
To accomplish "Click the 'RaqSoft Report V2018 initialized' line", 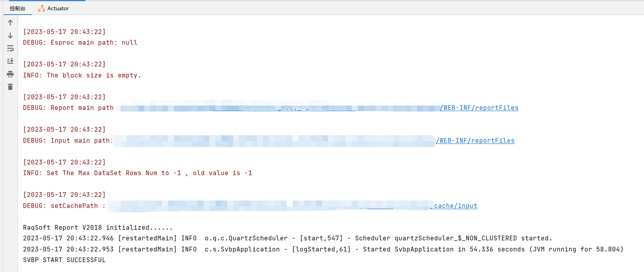I will click(98, 228).
